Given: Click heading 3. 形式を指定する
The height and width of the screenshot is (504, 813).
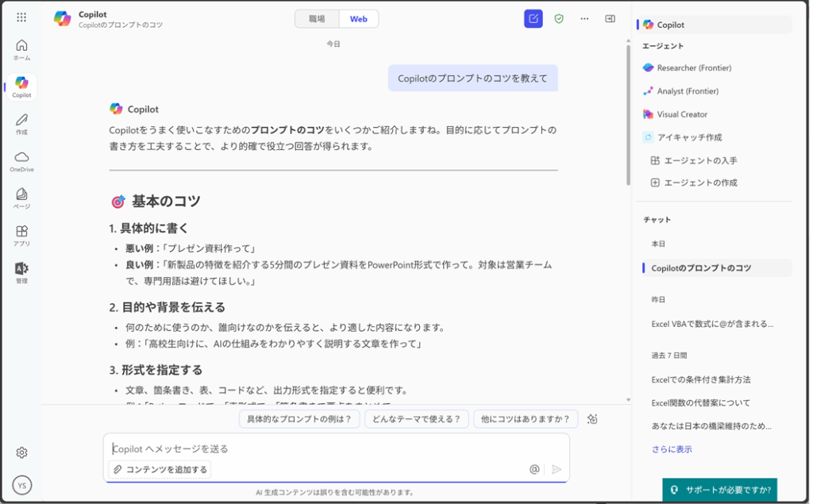Looking at the screenshot, I should [156, 370].
